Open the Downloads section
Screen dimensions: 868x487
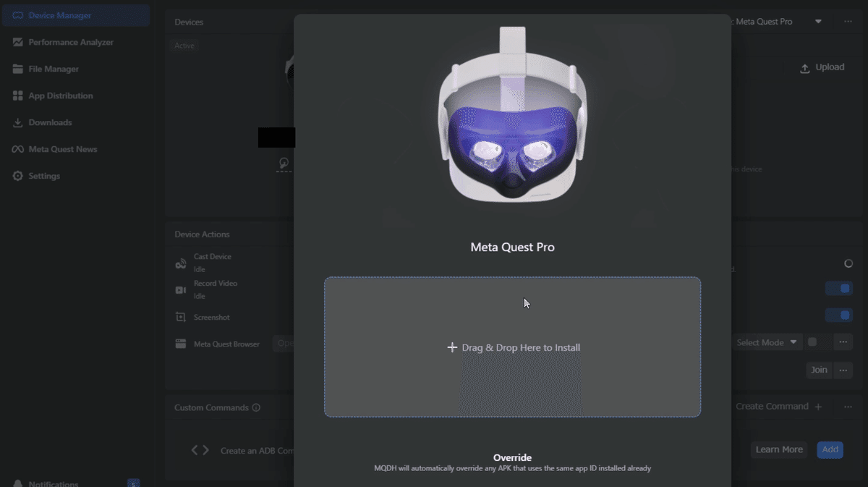pyautogui.click(x=50, y=122)
